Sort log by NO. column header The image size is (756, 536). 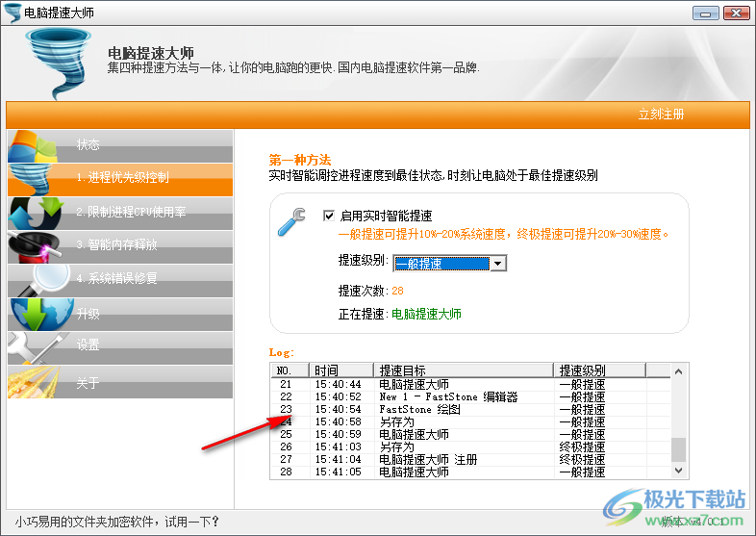coord(290,370)
